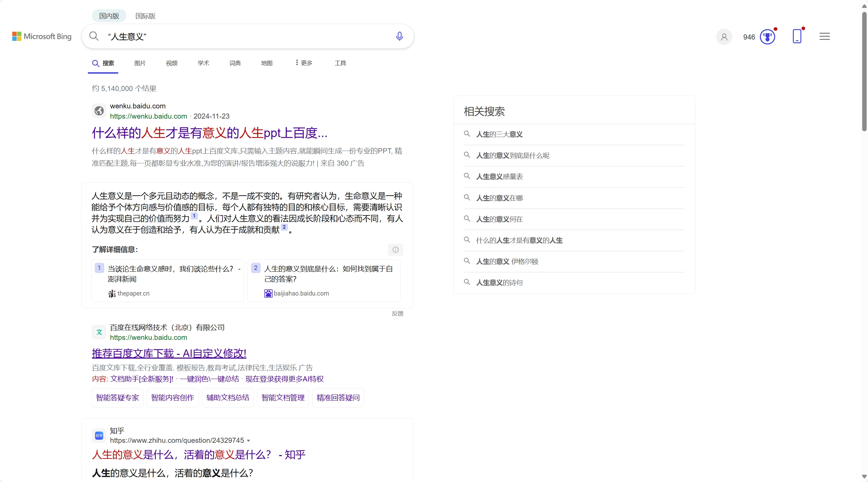The height and width of the screenshot is (482, 868).
Task: Click the 约 5,140,000 个结果 count text
Action: pos(124,89)
